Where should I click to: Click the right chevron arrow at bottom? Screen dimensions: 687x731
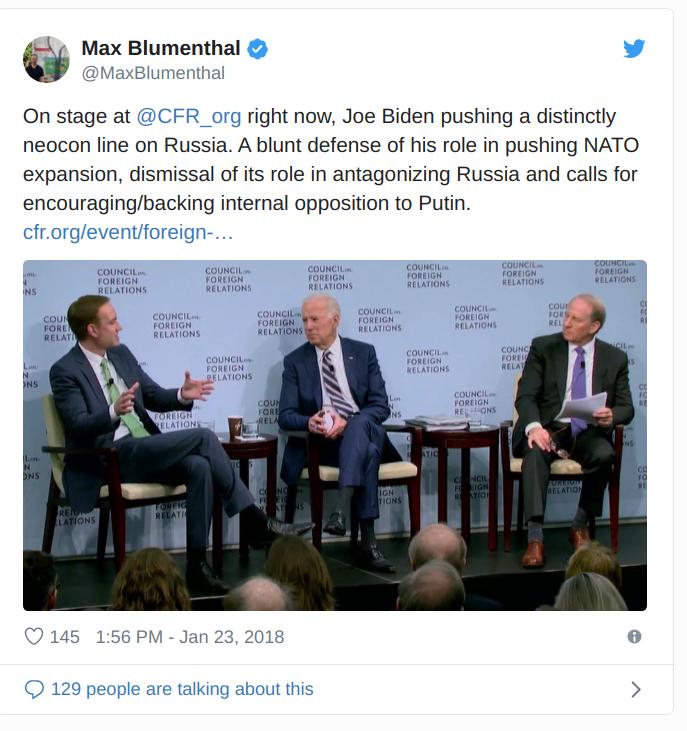click(x=636, y=689)
